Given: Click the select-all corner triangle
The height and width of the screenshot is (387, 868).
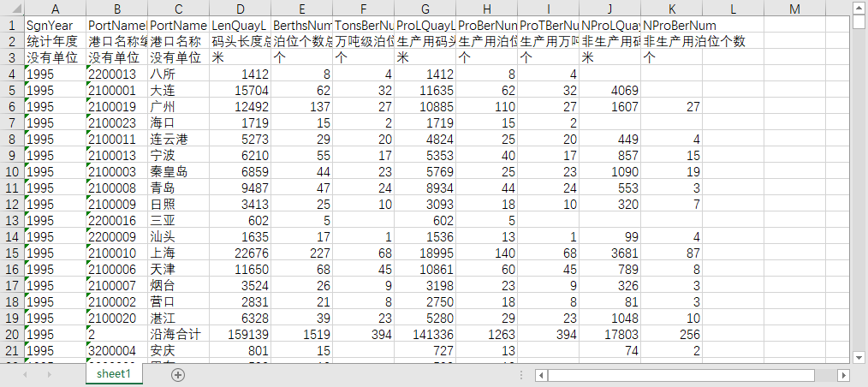Looking at the screenshot, I should coord(12,9).
